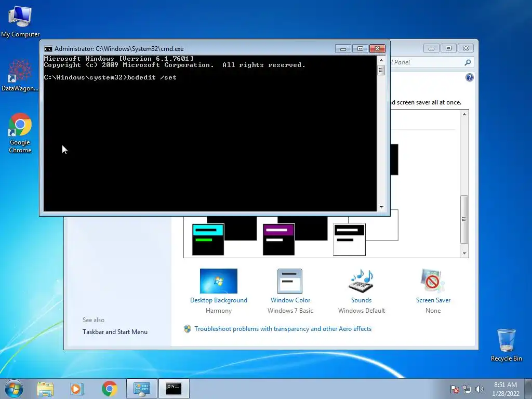Minimize the cmd.exe window

[343, 49]
